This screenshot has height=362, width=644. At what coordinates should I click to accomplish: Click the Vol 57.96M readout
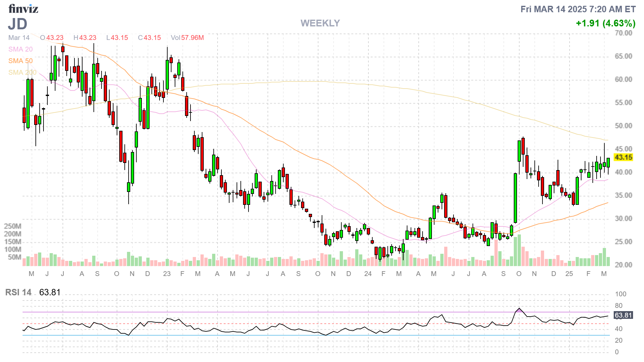coord(187,38)
